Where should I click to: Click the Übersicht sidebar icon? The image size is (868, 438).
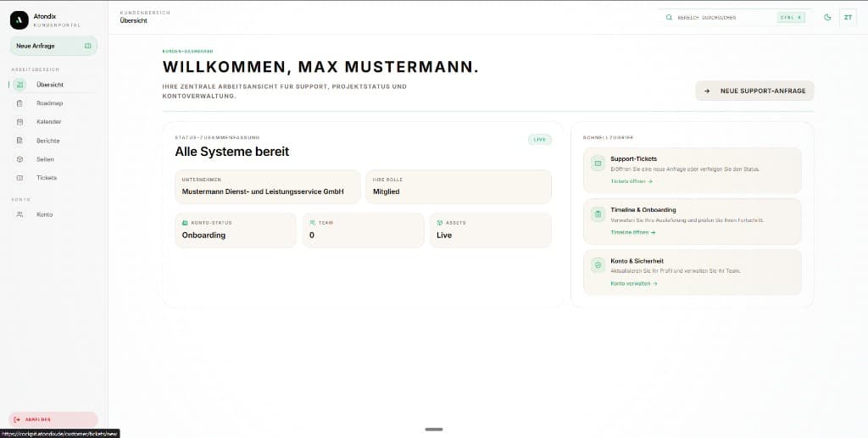coord(20,85)
